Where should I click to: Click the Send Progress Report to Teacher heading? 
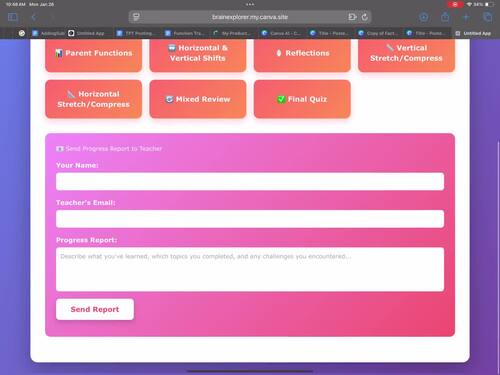coord(109,149)
